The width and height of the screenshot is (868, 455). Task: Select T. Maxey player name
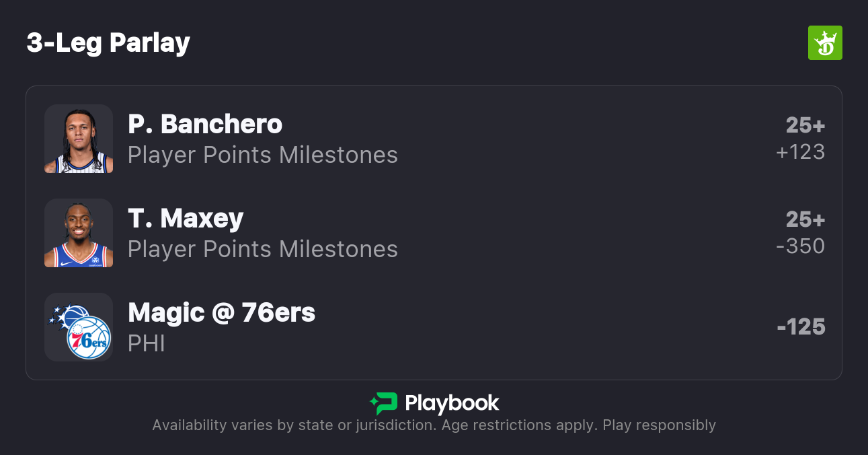(186, 218)
